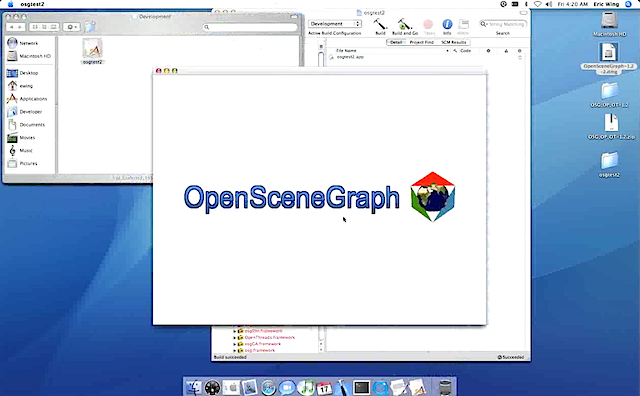The height and width of the screenshot is (396, 640).
Task: Toggle the Xcode window toolbar pill button
Action: (x=523, y=13)
